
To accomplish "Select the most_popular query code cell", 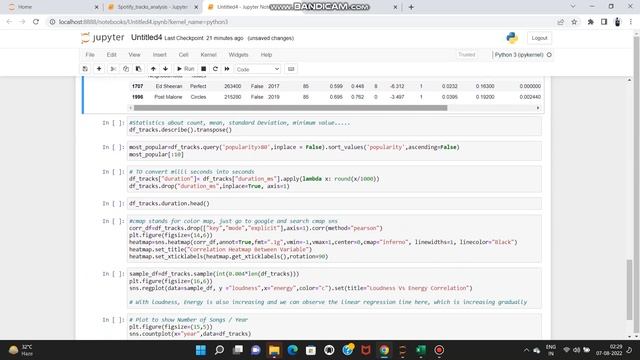I will pos(334,151).
